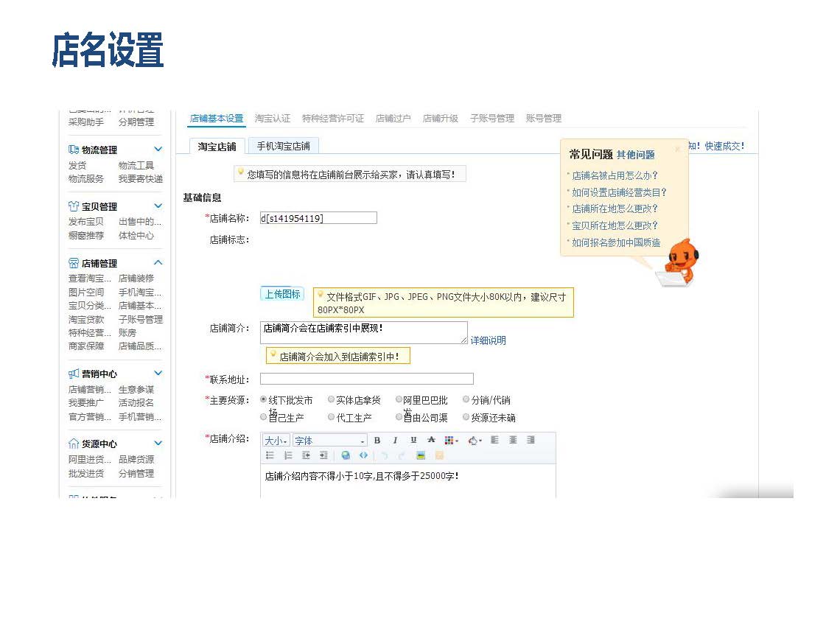Select 线下批发市场 as main supply source
The image size is (840, 630).
264,399
